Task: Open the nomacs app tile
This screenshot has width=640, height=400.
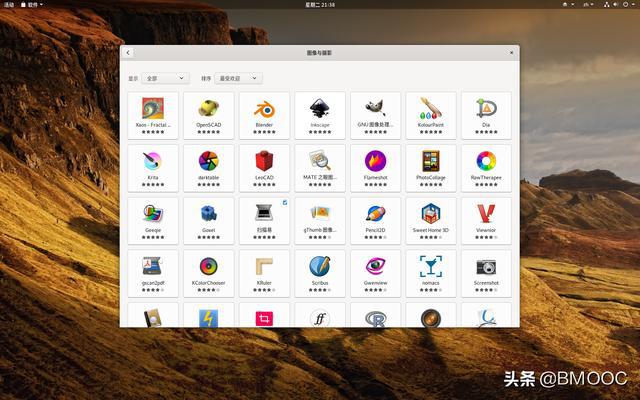Action: pos(431,273)
